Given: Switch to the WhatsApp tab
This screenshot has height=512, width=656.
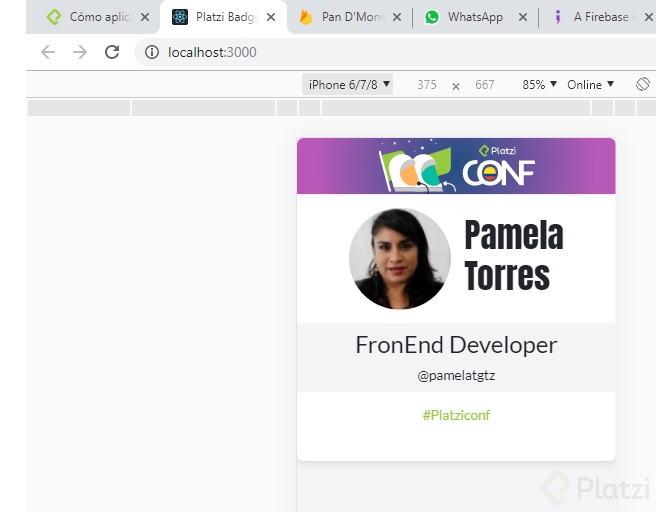Looking at the screenshot, I should click(475, 17).
